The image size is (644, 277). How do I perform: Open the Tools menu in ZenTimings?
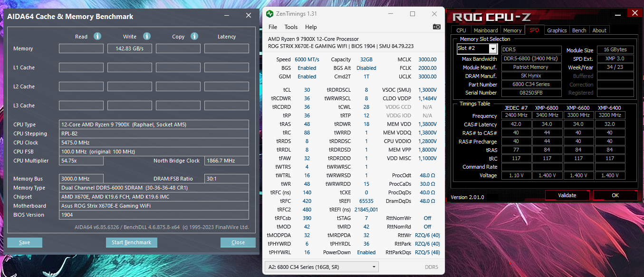291,27
